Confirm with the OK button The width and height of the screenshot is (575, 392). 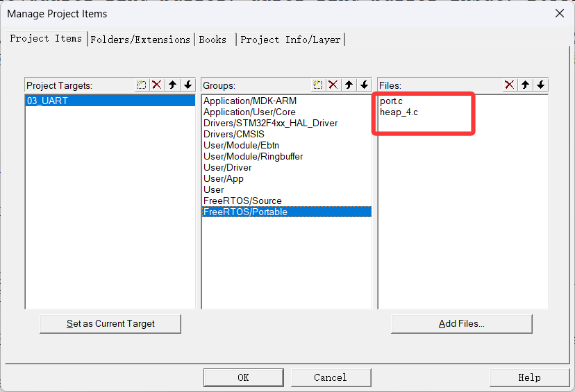coord(244,377)
